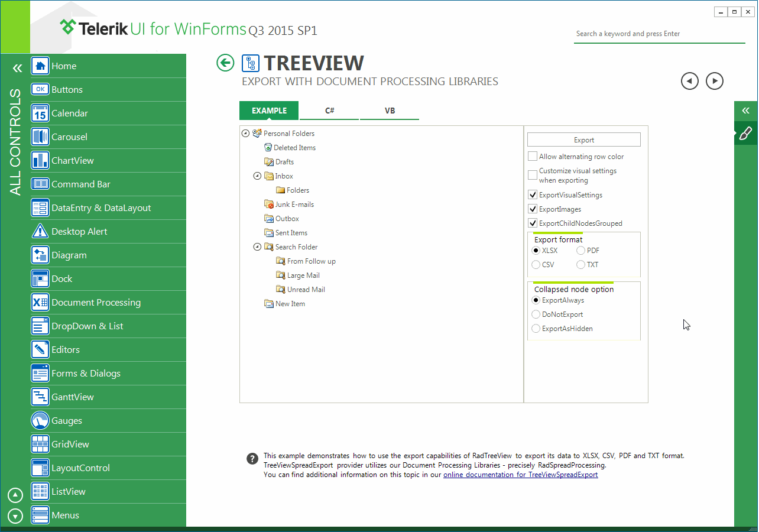Select the Carousel icon
Viewport: 759px width, 532px height.
click(x=40, y=137)
